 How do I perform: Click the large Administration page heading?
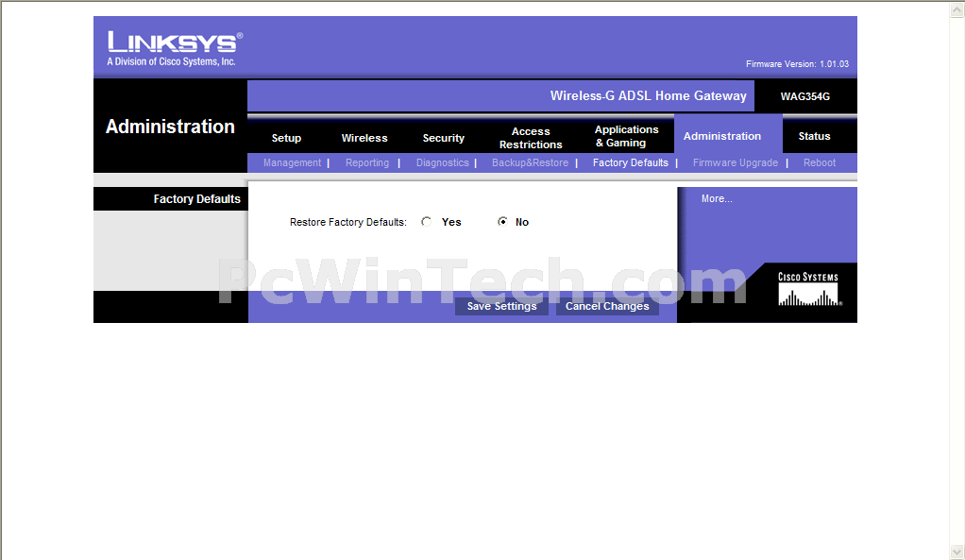point(171,127)
